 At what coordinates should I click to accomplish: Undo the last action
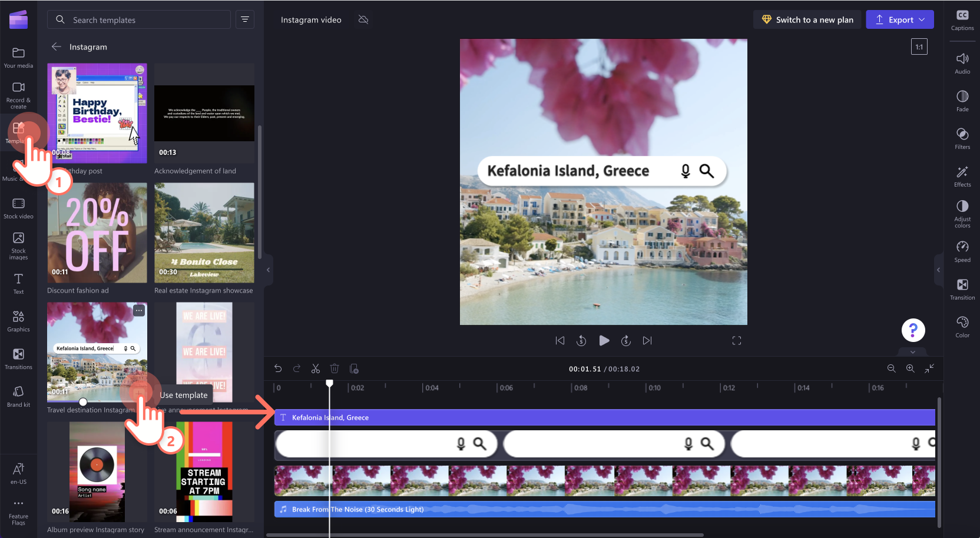[x=277, y=368]
